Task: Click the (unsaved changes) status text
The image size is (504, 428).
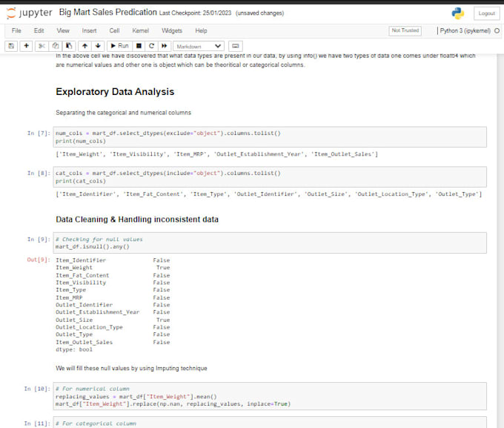Action: coord(259,13)
